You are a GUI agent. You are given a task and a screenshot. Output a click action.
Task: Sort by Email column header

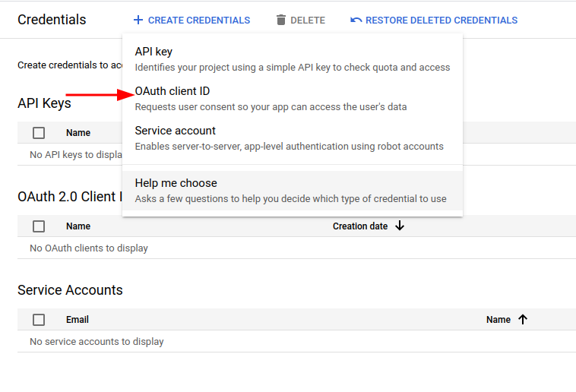78,320
